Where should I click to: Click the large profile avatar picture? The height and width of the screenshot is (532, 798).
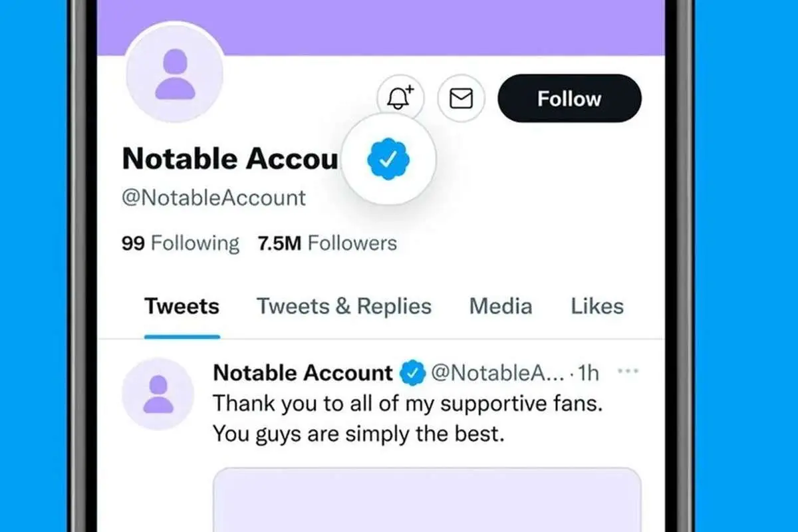[176, 76]
